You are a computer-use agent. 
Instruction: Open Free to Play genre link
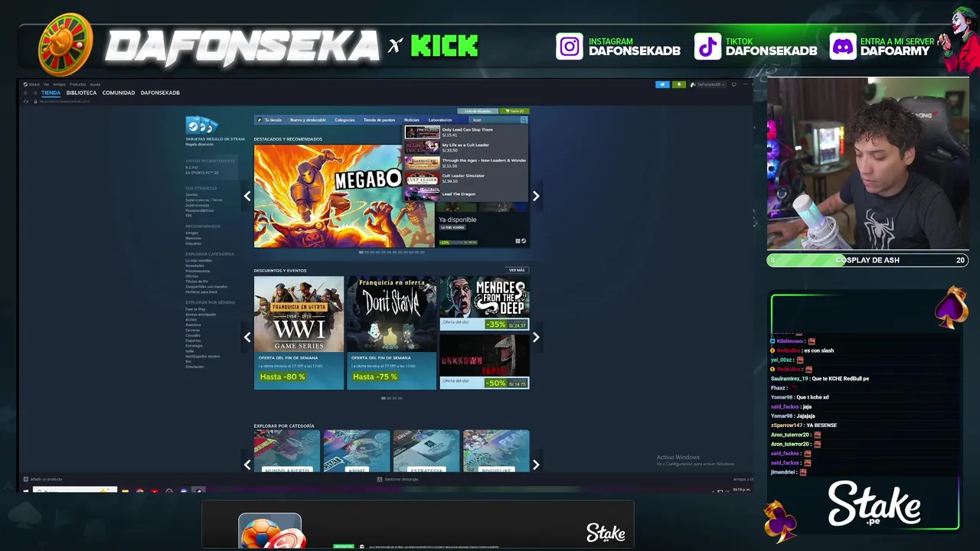pyautogui.click(x=195, y=309)
